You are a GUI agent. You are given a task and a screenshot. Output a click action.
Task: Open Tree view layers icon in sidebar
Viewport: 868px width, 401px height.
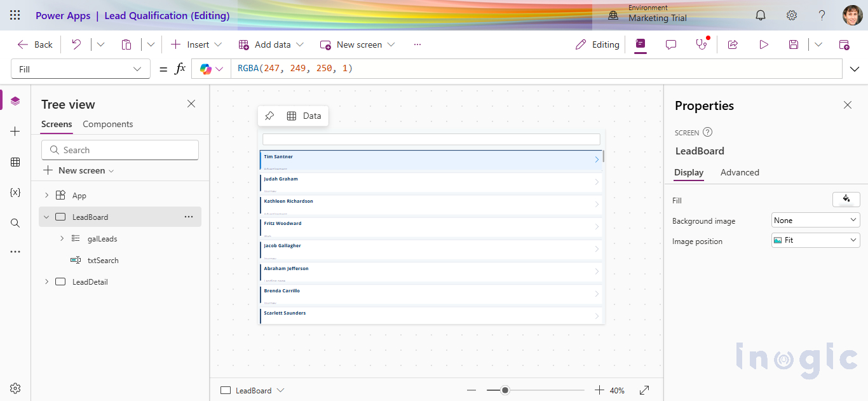[15, 100]
